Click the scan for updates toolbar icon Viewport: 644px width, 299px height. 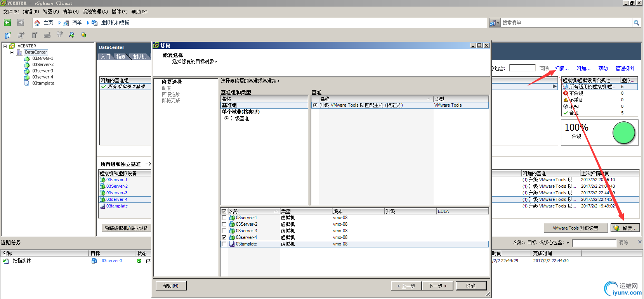(71, 35)
